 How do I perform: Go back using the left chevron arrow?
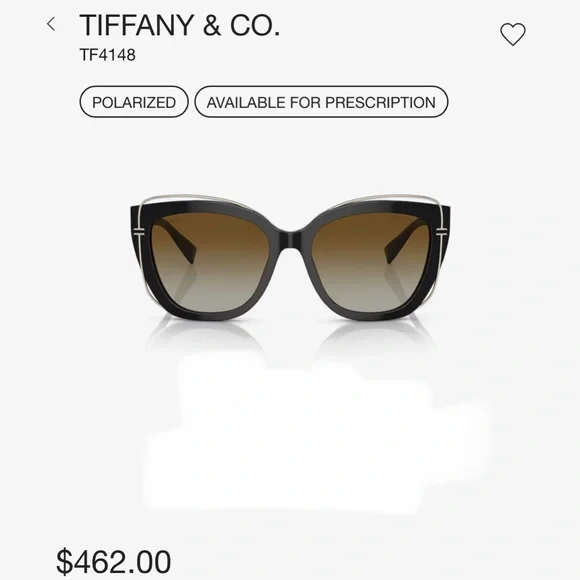tap(51, 24)
